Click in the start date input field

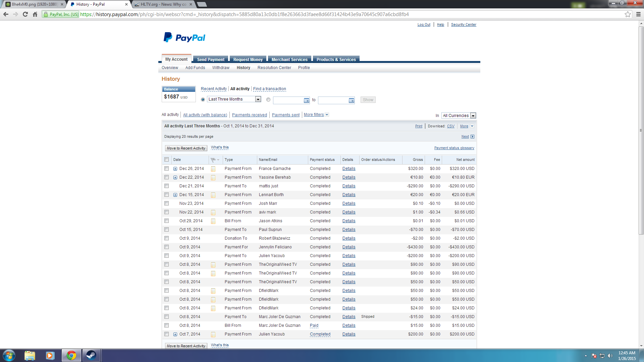[288, 100]
